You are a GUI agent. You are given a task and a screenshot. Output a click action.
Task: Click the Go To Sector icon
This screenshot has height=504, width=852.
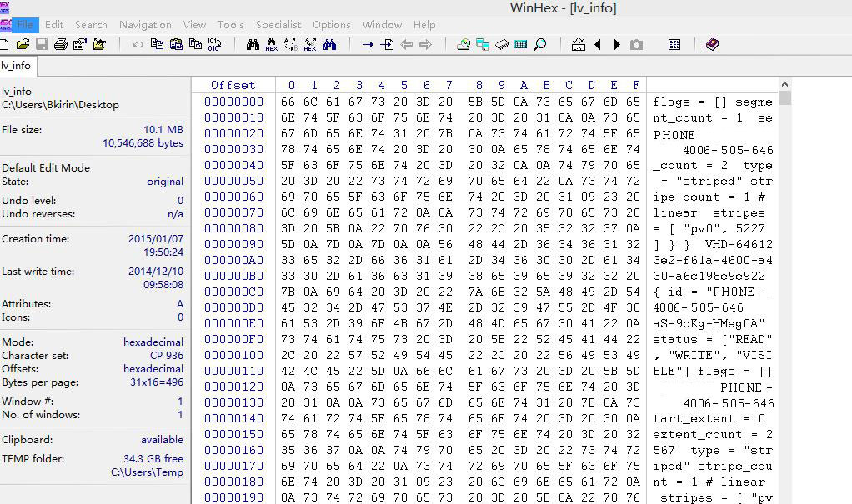[388, 44]
